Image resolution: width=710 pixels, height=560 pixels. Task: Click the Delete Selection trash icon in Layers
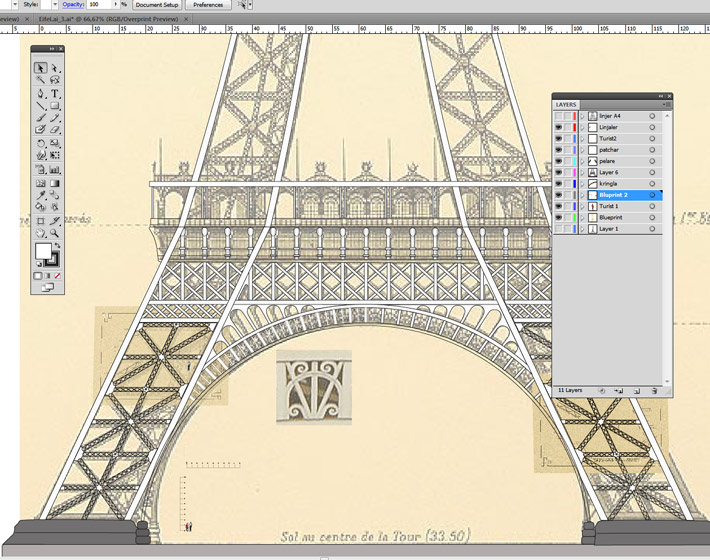(x=654, y=391)
